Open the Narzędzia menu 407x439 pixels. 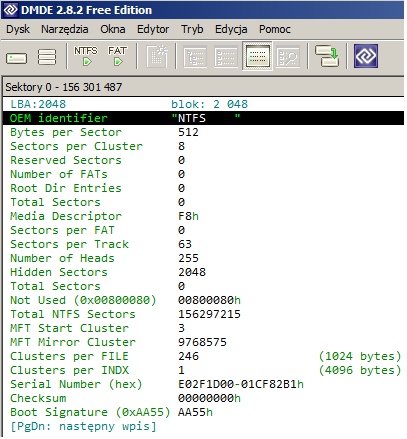click(x=65, y=29)
